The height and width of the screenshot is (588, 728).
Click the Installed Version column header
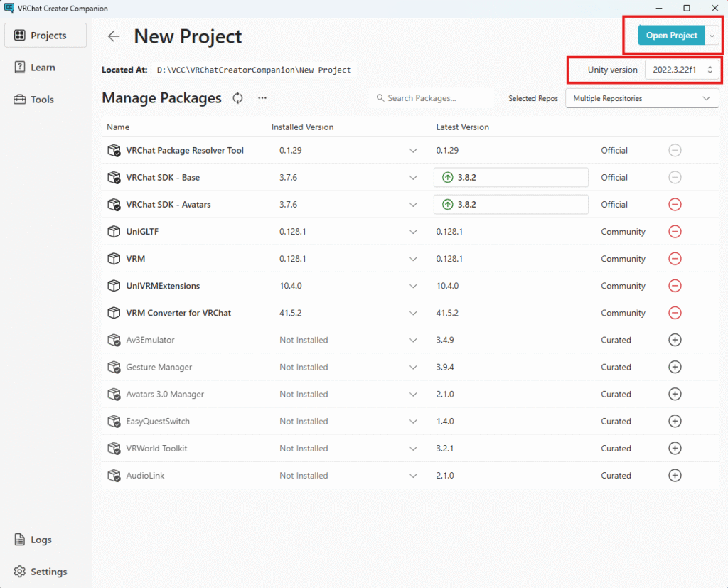302,127
